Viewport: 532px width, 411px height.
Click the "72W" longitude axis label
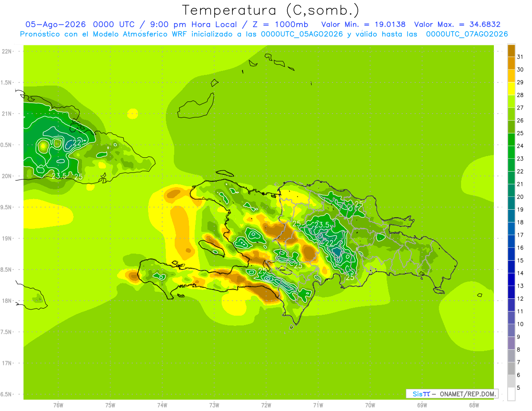click(266, 405)
